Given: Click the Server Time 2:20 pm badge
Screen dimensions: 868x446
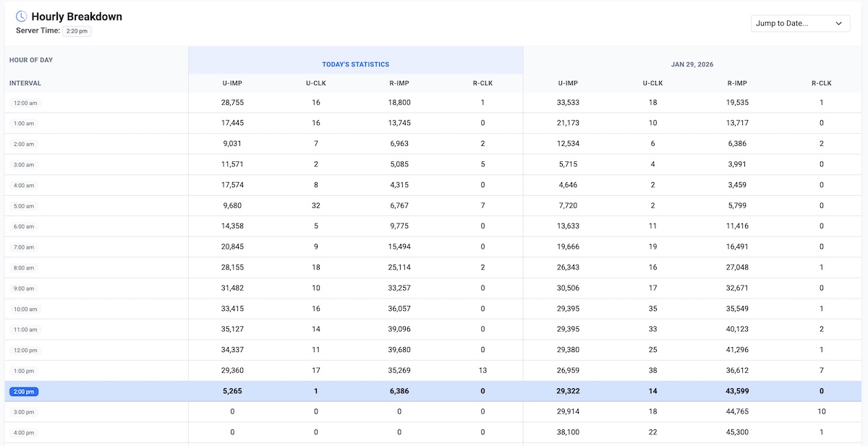Looking at the screenshot, I should [77, 31].
